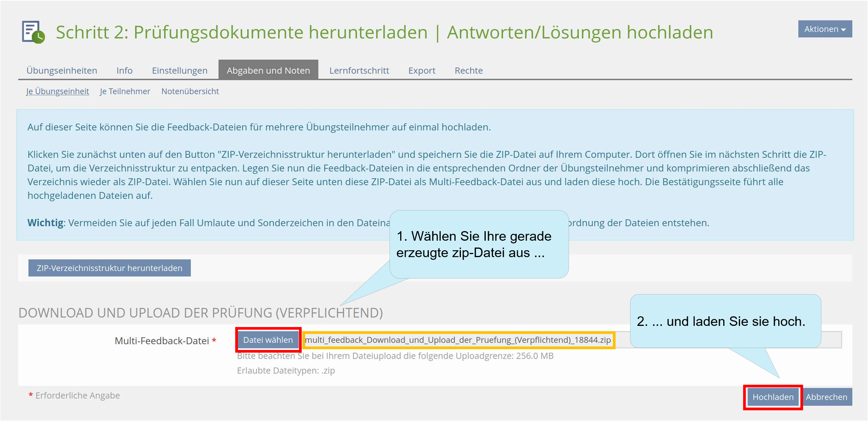This screenshot has width=868, height=421.
Task: Go to the Einstellungen tab
Action: tap(179, 70)
